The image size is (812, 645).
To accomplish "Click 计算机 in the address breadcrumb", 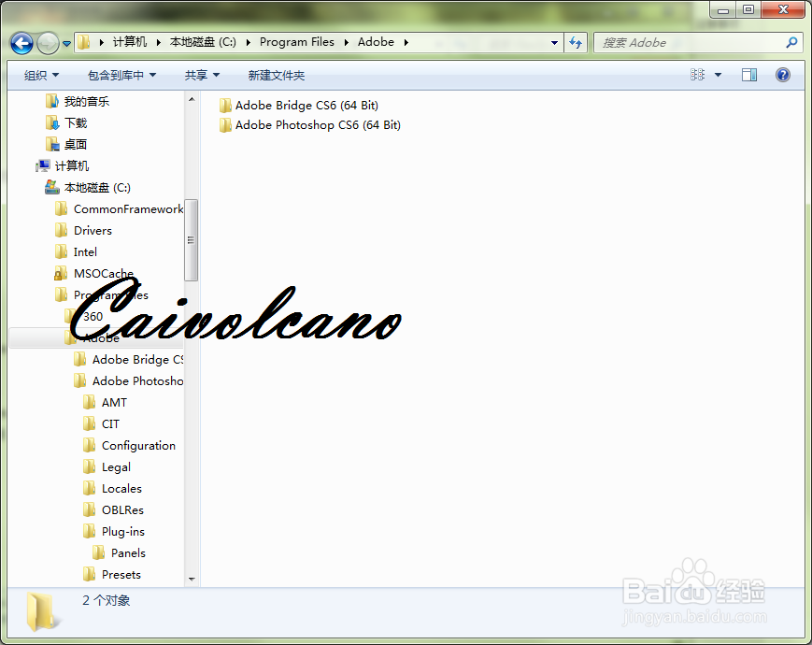I will (130, 42).
